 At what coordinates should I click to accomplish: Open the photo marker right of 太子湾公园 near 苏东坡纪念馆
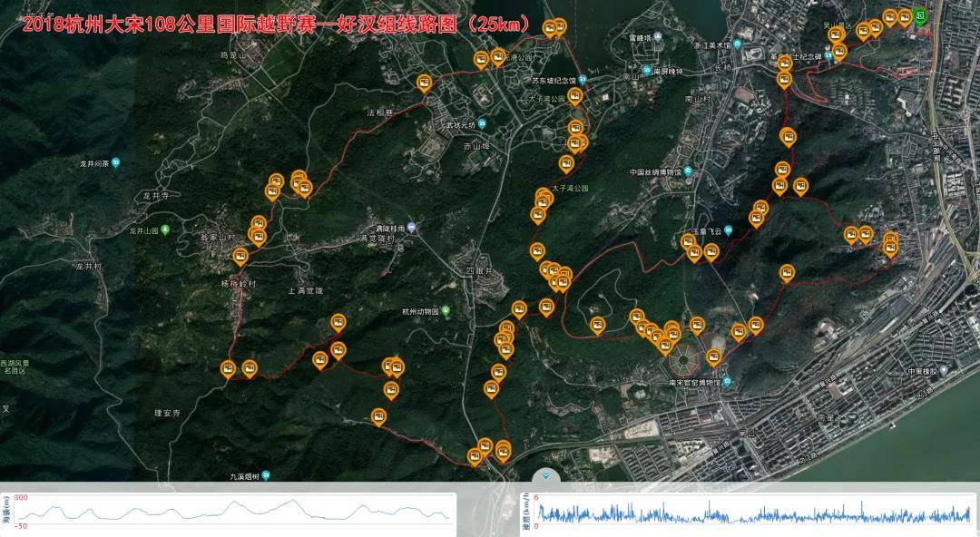(x=575, y=97)
